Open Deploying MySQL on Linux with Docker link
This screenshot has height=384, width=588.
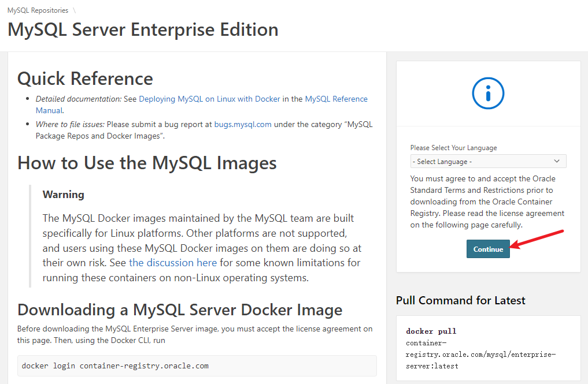click(209, 99)
